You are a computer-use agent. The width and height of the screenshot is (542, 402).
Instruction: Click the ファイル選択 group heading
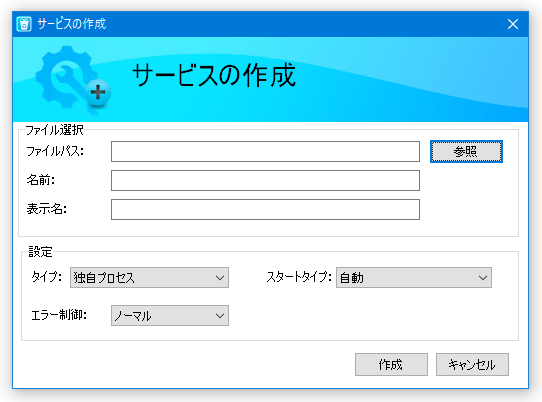54,130
